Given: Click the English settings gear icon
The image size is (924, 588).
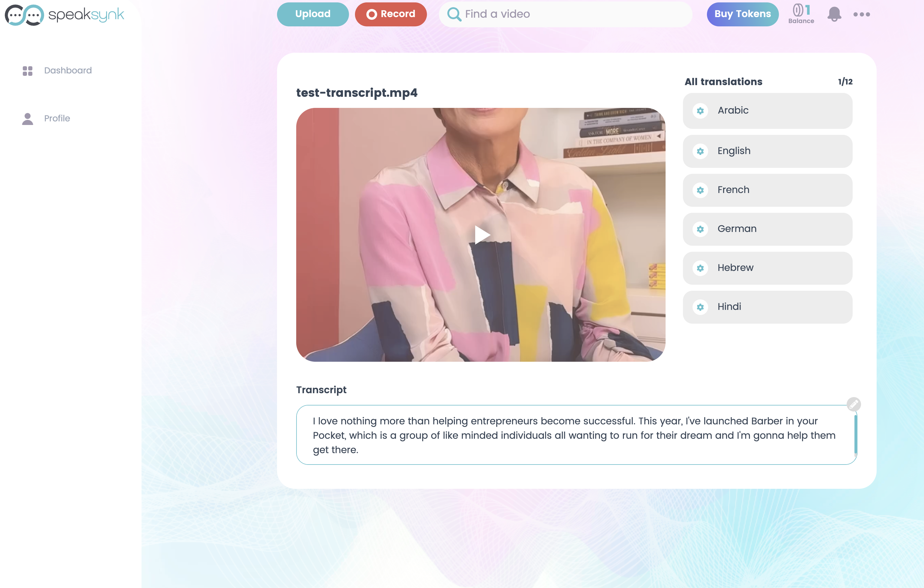Looking at the screenshot, I should (700, 150).
